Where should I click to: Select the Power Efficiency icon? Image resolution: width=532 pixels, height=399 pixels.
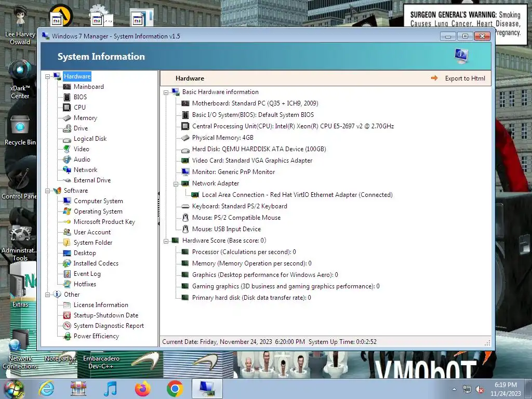pyautogui.click(x=67, y=336)
